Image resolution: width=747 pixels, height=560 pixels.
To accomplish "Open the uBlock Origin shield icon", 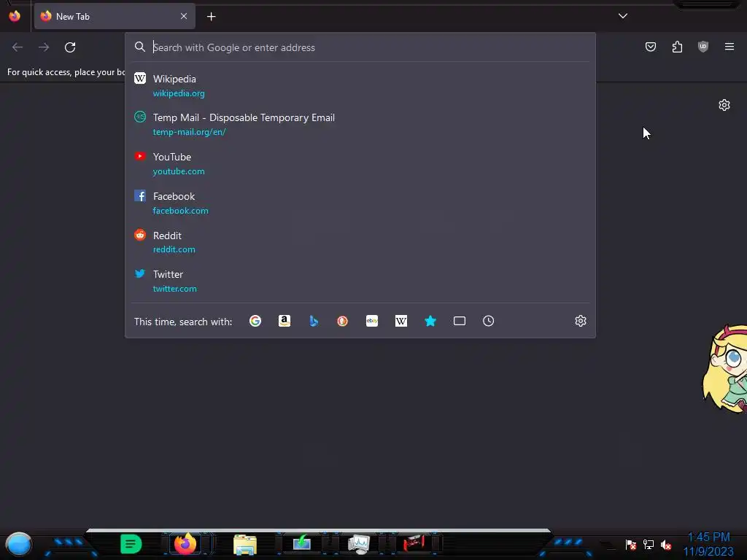I will tap(703, 47).
